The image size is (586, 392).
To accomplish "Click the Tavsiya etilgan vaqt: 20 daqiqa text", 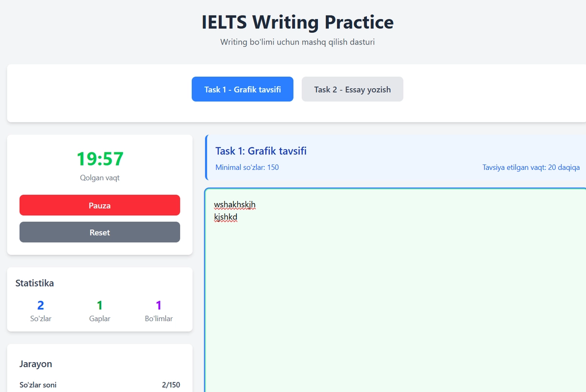I will (531, 167).
